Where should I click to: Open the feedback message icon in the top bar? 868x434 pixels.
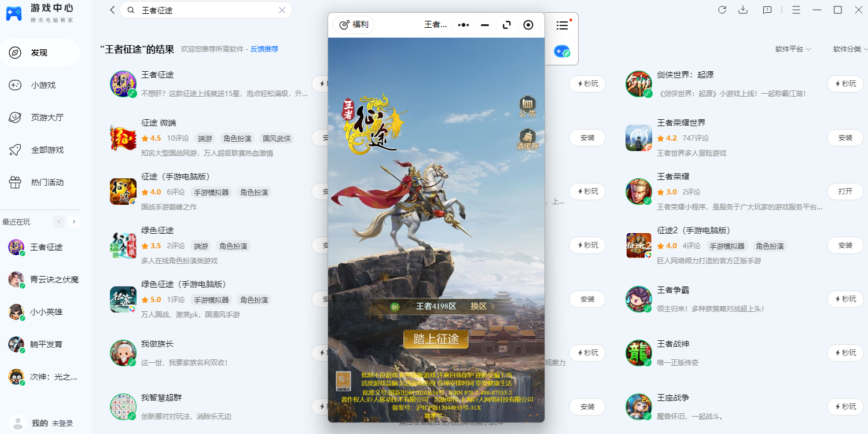coord(767,10)
